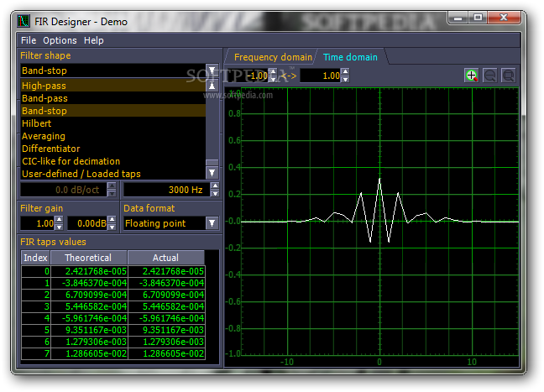This screenshot has height=392, width=544.
Task: Click the 3000 Hz frequency input field
Action: click(x=167, y=190)
